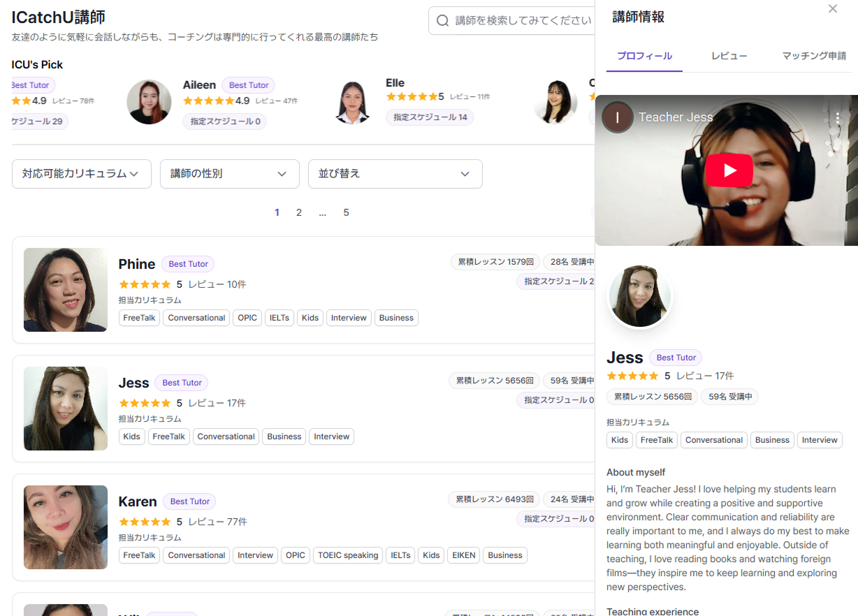Click the ICatchU講師 heading

click(x=59, y=17)
